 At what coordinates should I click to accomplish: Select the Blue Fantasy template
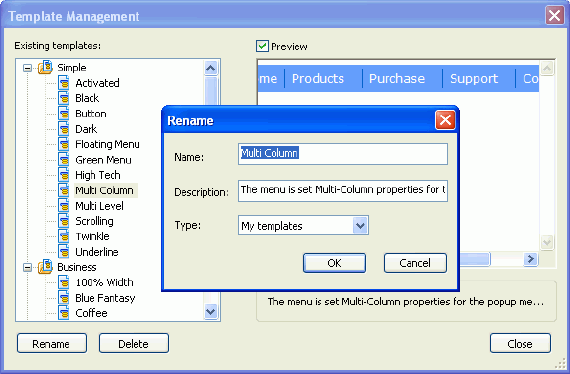(105, 298)
